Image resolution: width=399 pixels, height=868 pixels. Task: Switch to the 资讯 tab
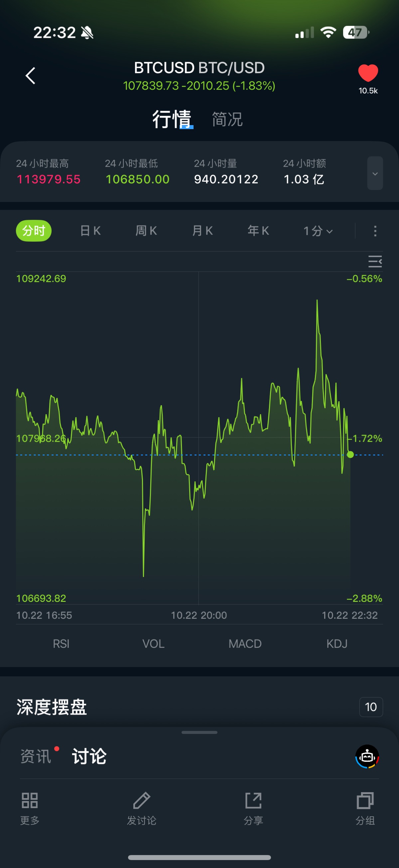coord(36,757)
